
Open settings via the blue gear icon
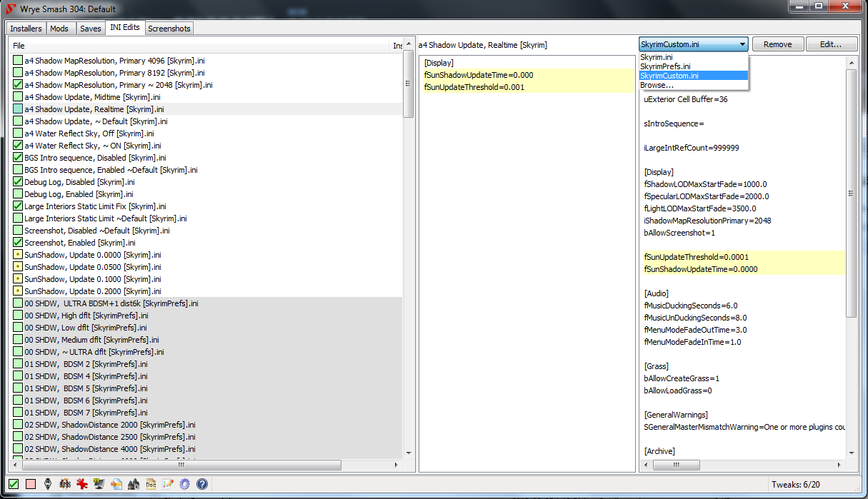185,484
